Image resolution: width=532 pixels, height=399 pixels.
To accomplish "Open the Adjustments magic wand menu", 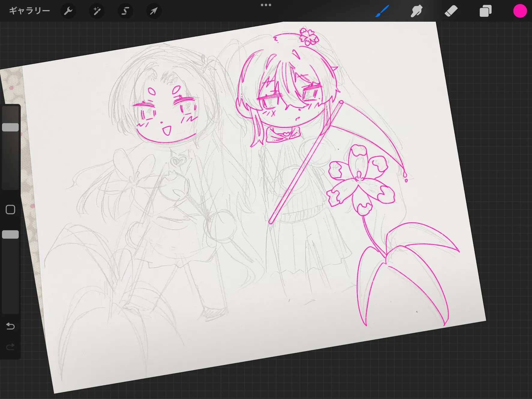I will tap(97, 11).
